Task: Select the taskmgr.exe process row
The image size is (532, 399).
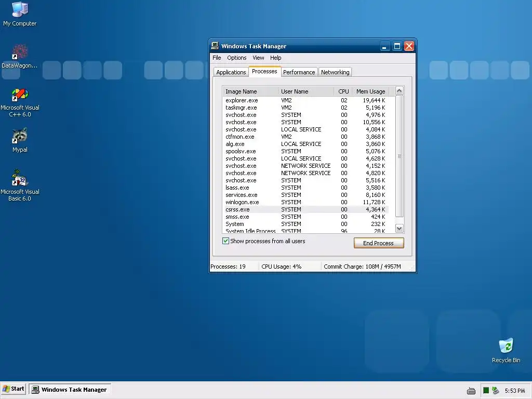Action: click(x=305, y=108)
